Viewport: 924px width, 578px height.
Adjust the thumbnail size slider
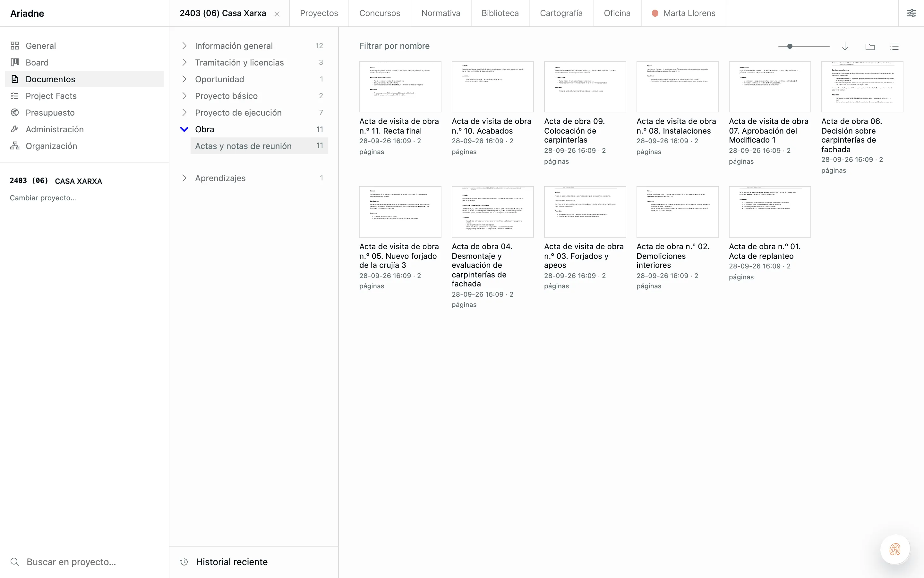(x=790, y=46)
